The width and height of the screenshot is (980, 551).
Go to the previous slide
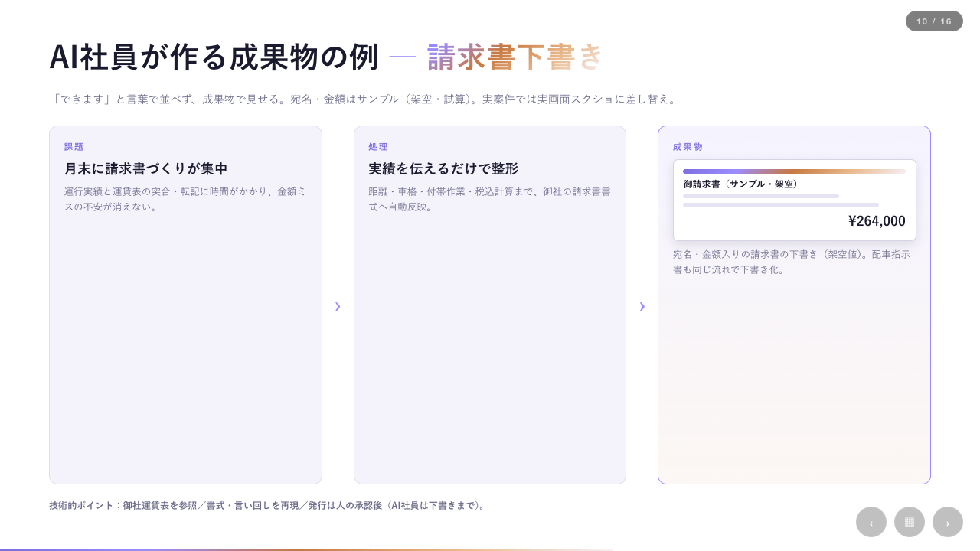pyautogui.click(x=871, y=522)
